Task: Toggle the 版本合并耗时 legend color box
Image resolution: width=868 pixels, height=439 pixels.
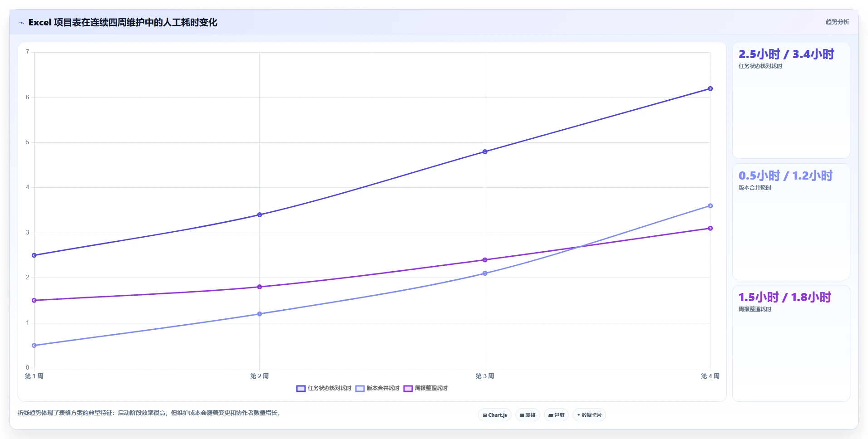Action: point(360,388)
